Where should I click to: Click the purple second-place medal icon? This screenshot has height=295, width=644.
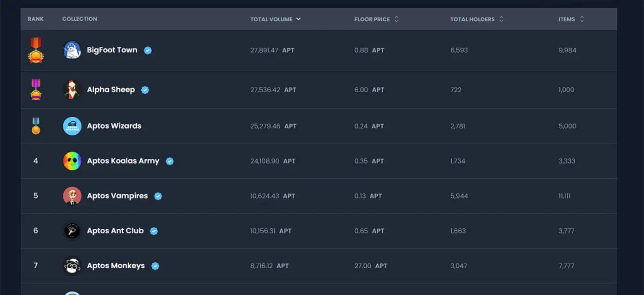pyautogui.click(x=36, y=89)
